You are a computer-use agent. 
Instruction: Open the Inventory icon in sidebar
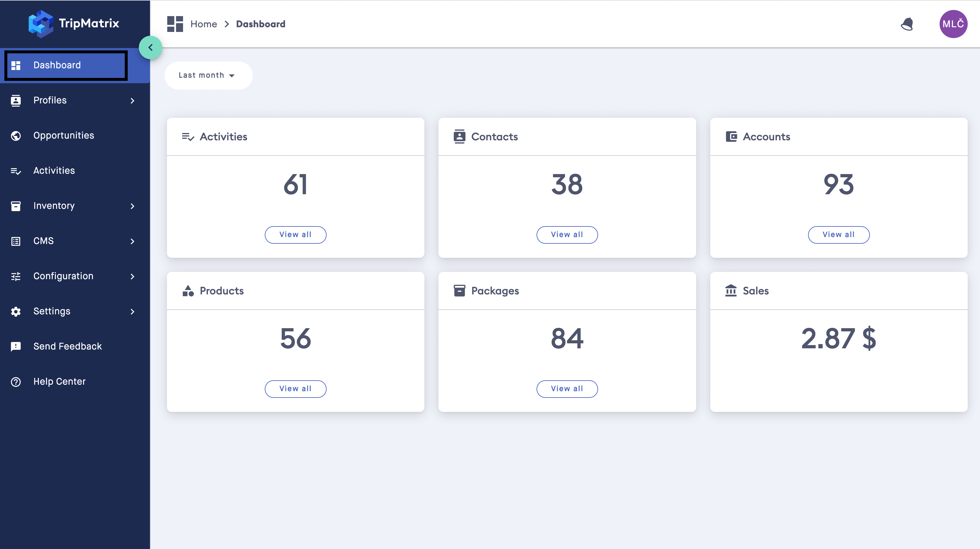point(16,205)
